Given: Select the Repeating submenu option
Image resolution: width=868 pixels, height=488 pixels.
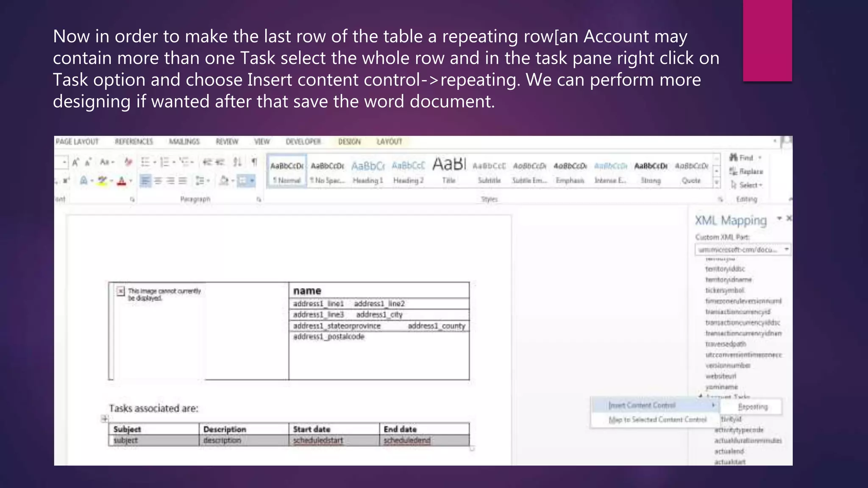Looking at the screenshot, I should click(x=752, y=407).
